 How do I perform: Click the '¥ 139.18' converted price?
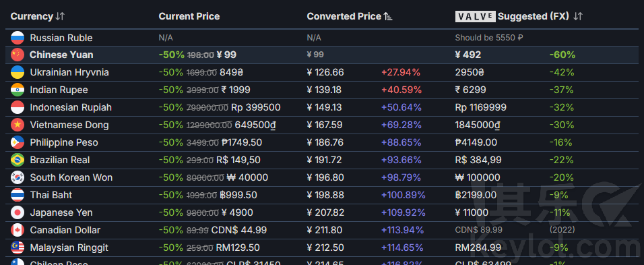click(x=325, y=90)
